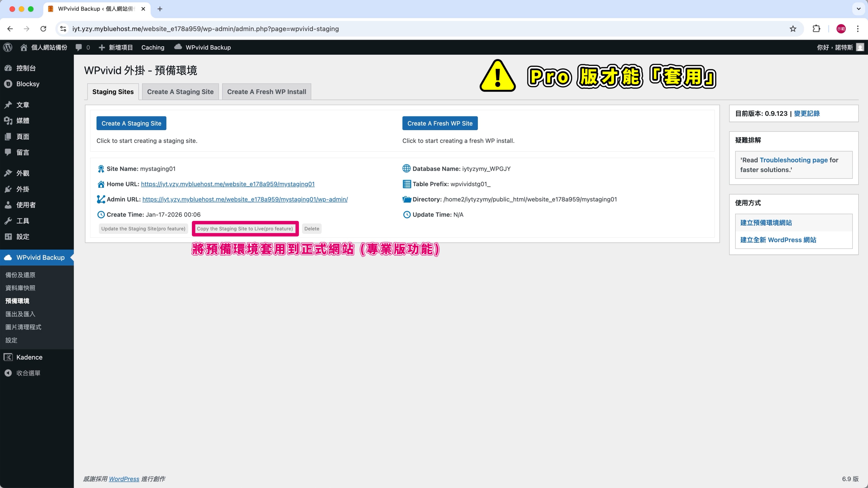
Task: Click Create A Fresh WP Site button
Action: [440, 123]
